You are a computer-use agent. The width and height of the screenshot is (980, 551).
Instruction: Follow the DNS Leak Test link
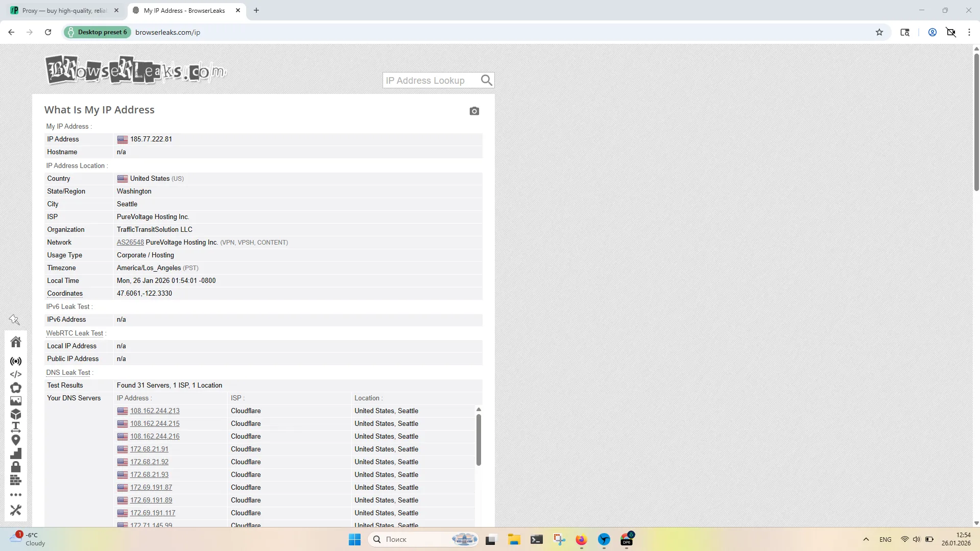68,372
